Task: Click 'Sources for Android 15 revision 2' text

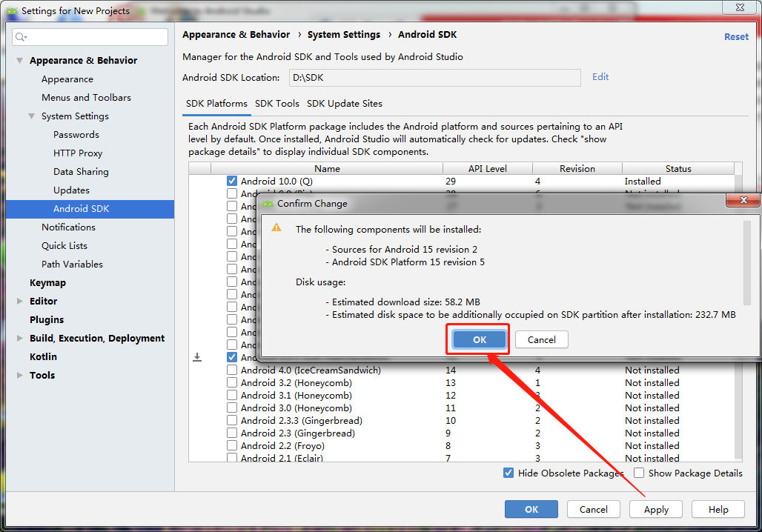Action: 404,249
